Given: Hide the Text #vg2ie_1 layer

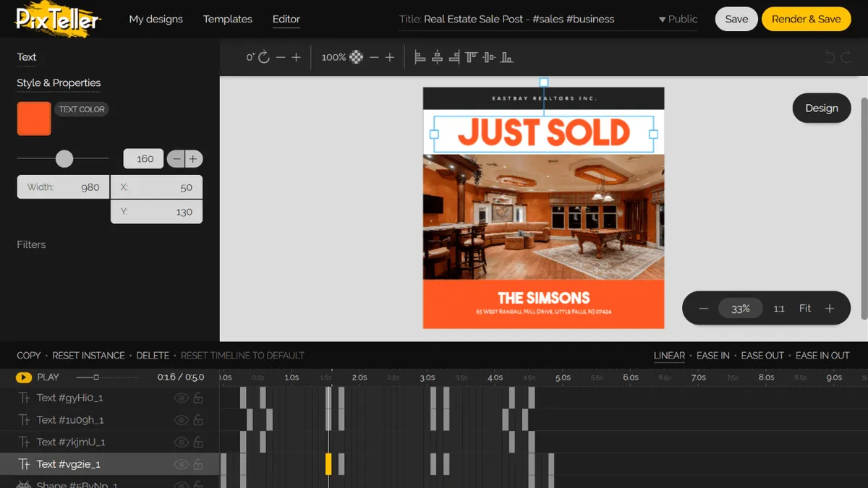Looking at the screenshot, I should click(x=181, y=464).
